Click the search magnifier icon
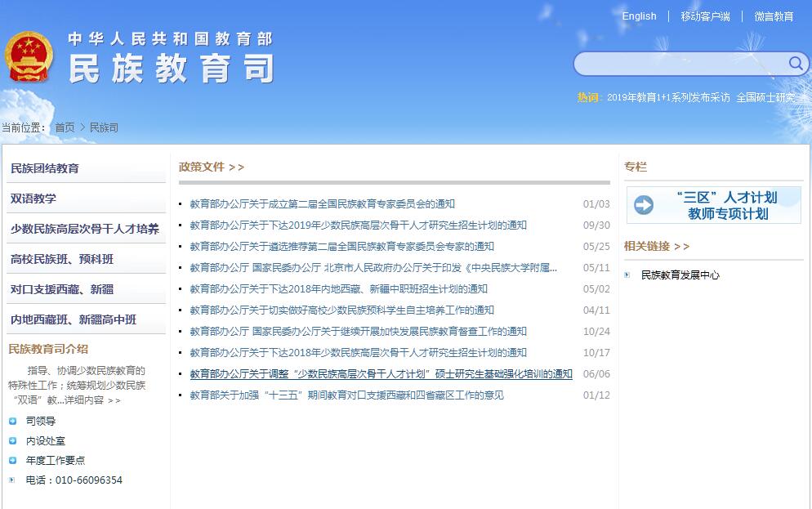812x509 pixels. (795, 64)
